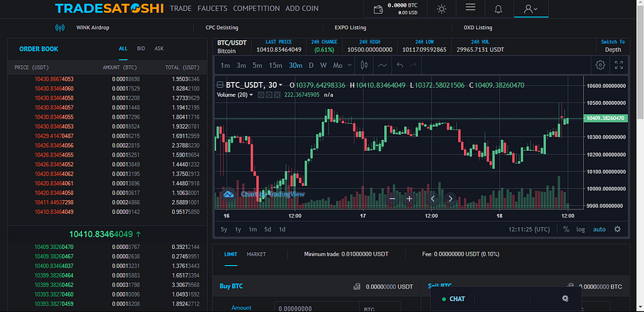Undo last chart action
The width and height of the screenshot is (644, 312).
400,65
